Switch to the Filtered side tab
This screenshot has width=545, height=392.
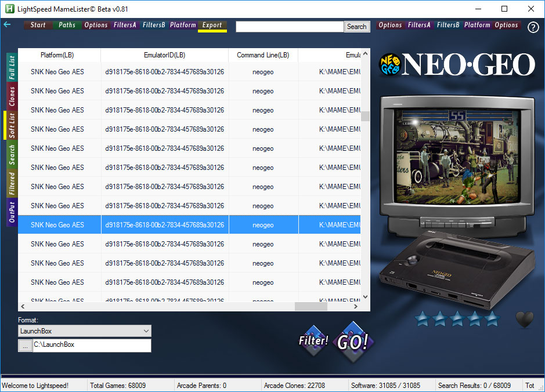point(12,183)
